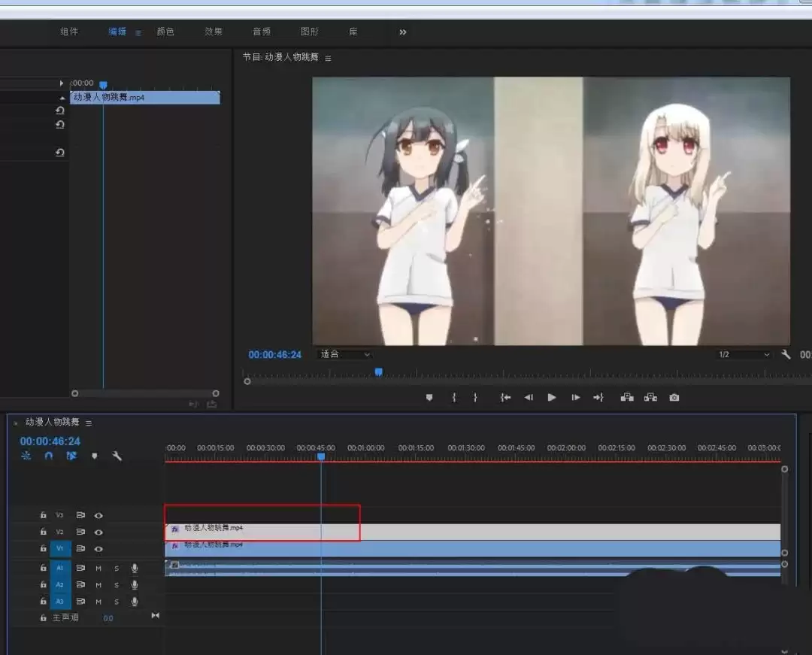Toggle lock on 主声道 master track
The image size is (812, 655).
(44, 617)
